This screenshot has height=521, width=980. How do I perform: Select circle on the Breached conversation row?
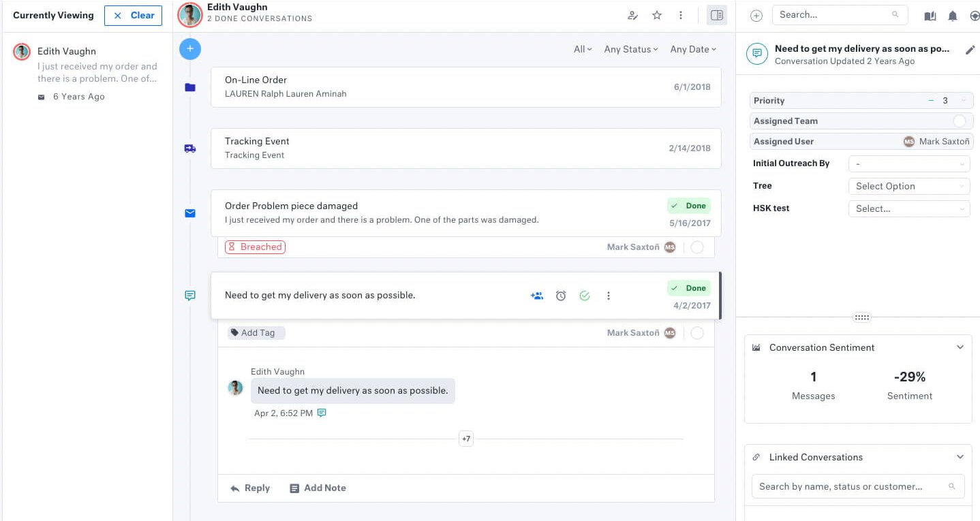(x=697, y=247)
